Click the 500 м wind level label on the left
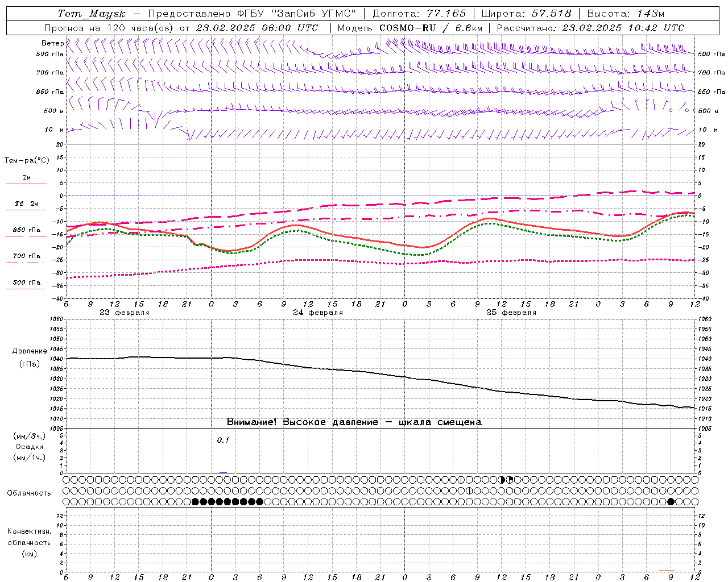 coord(54,111)
